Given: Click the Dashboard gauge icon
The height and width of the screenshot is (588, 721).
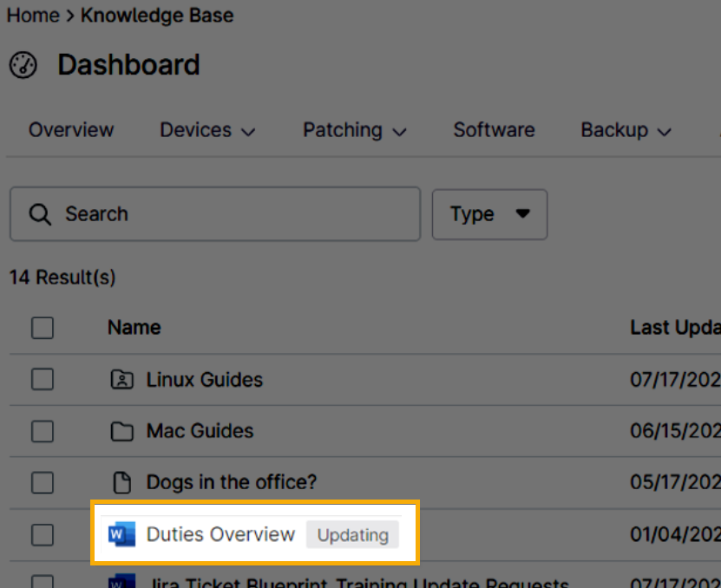Looking at the screenshot, I should point(23,65).
